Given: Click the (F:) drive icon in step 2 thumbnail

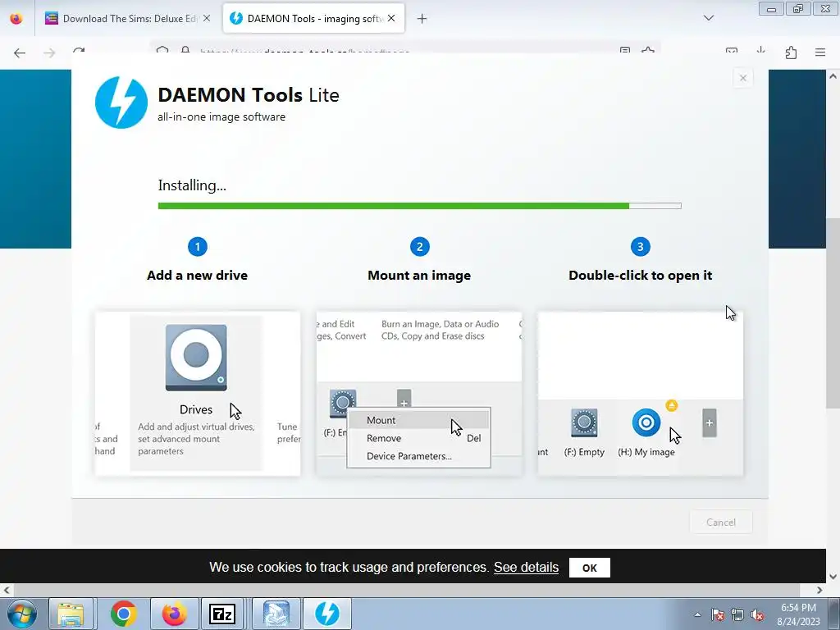Looking at the screenshot, I should point(343,404).
